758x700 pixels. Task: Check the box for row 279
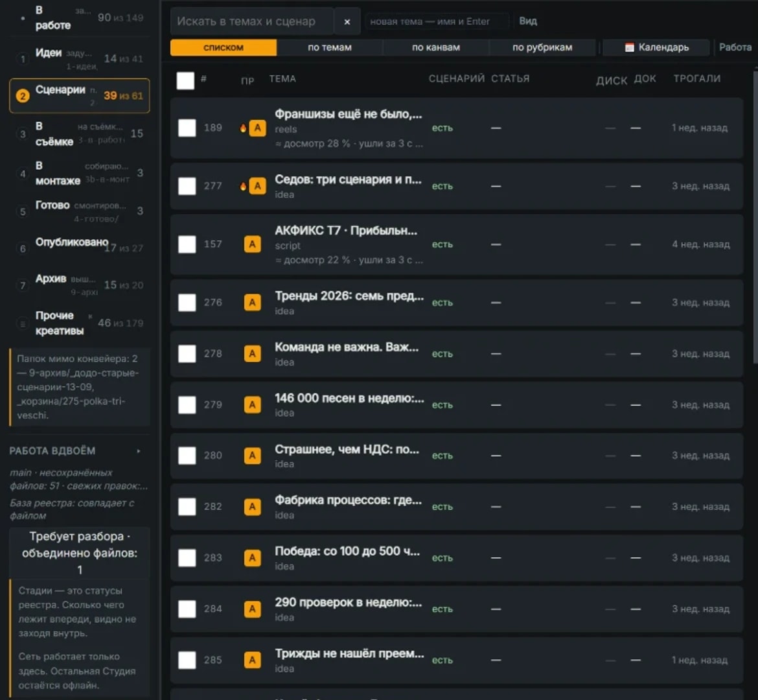pyautogui.click(x=187, y=405)
